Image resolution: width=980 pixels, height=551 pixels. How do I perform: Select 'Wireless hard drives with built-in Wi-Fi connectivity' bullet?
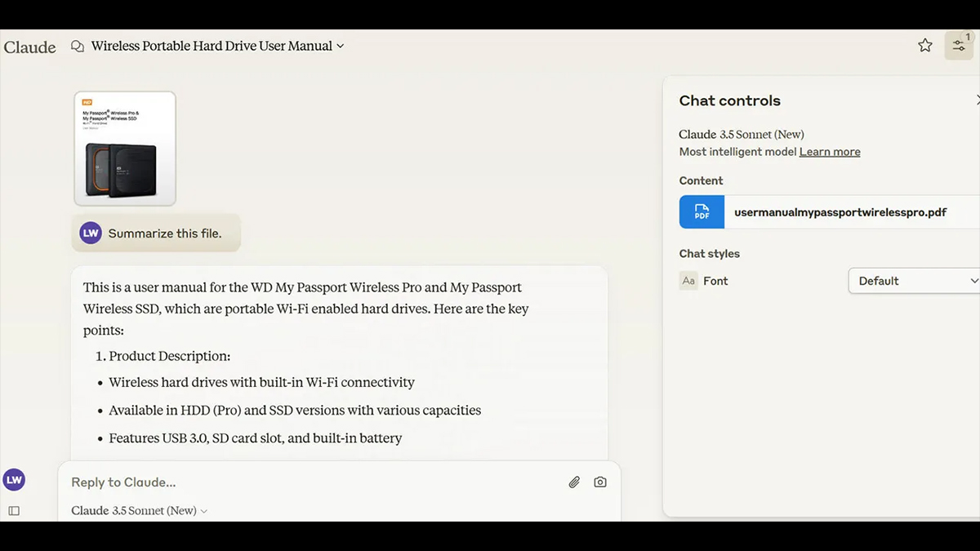(x=261, y=382)
